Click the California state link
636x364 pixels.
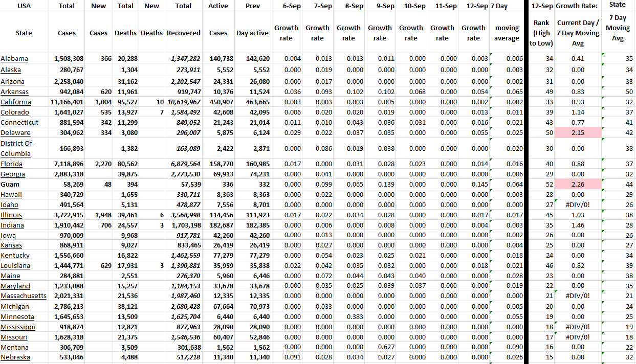pos(16,102)
